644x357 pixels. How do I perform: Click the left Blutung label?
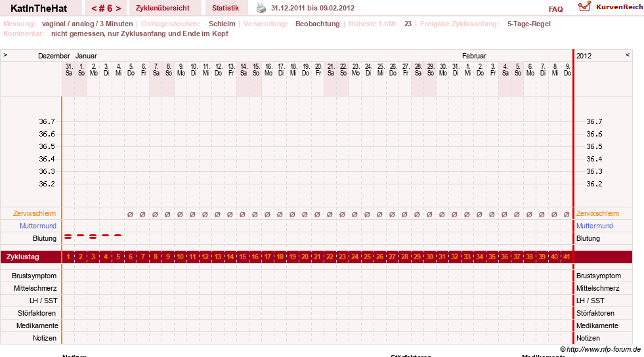45,238
